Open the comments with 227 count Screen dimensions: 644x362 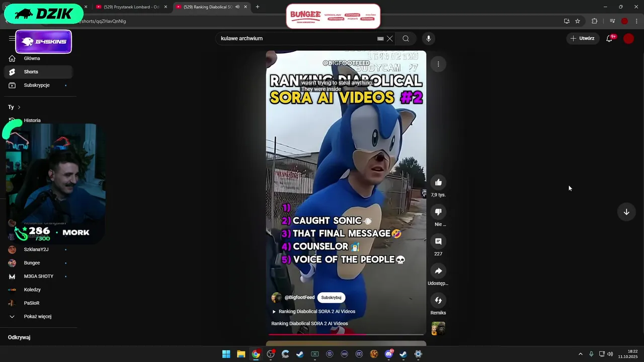point(438,242)
